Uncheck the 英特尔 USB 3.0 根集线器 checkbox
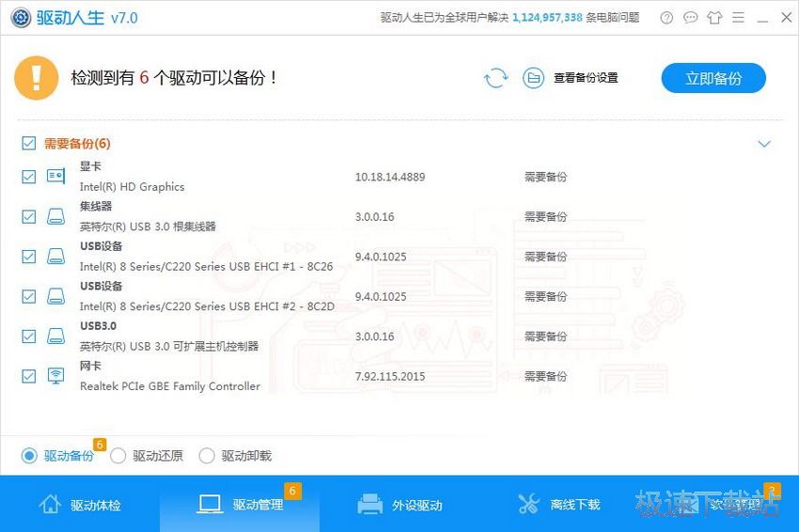The image size is (799, 532). (29, 216)
